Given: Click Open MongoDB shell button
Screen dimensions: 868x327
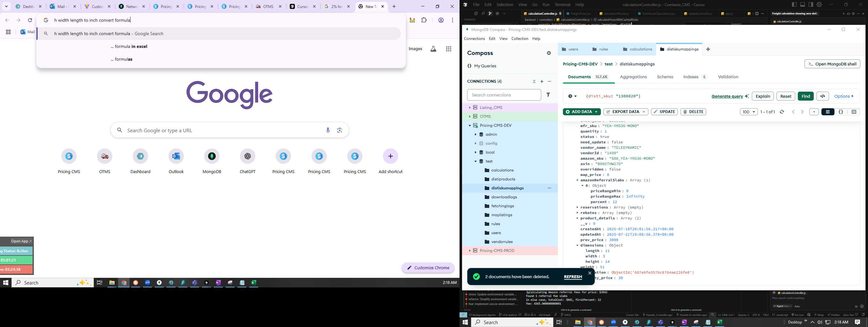Looking at the screenshot, I should point(832,64).
